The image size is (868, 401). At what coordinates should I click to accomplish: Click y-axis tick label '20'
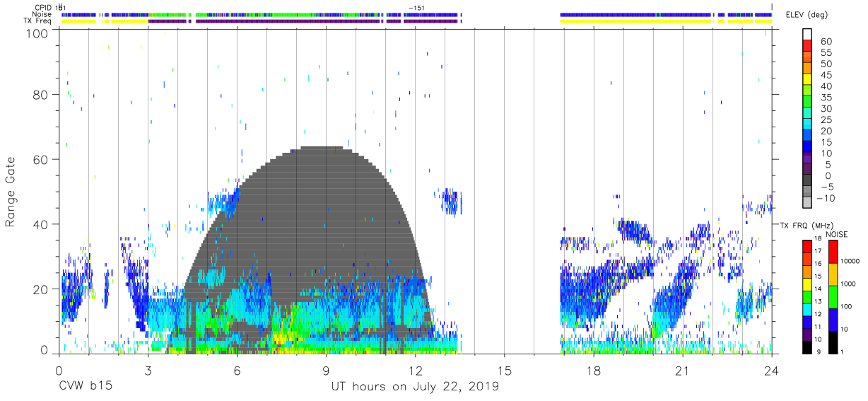coord(42,289)
